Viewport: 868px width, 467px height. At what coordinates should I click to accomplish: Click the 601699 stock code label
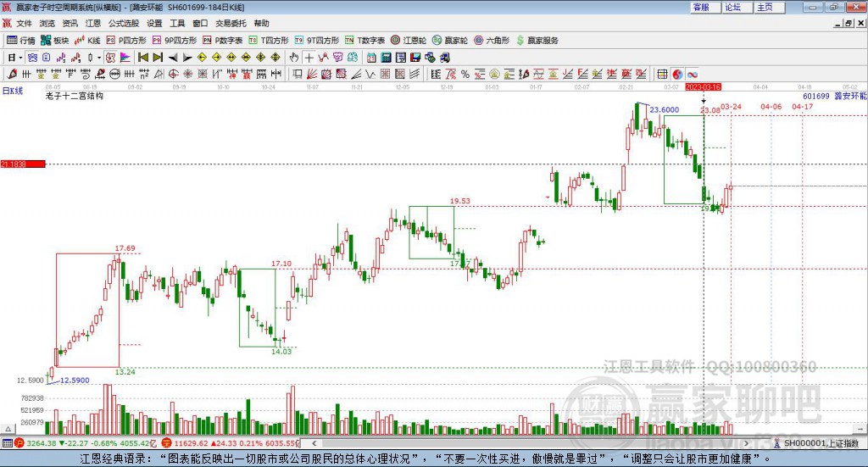(816, 97)
